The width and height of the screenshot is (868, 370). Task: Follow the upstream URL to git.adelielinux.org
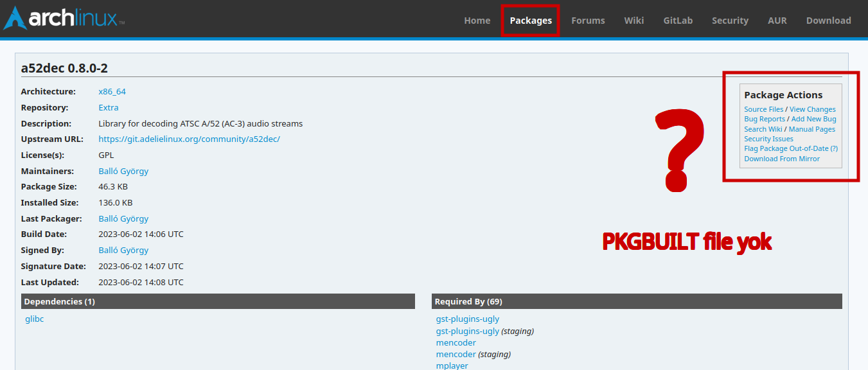point(190,139)
